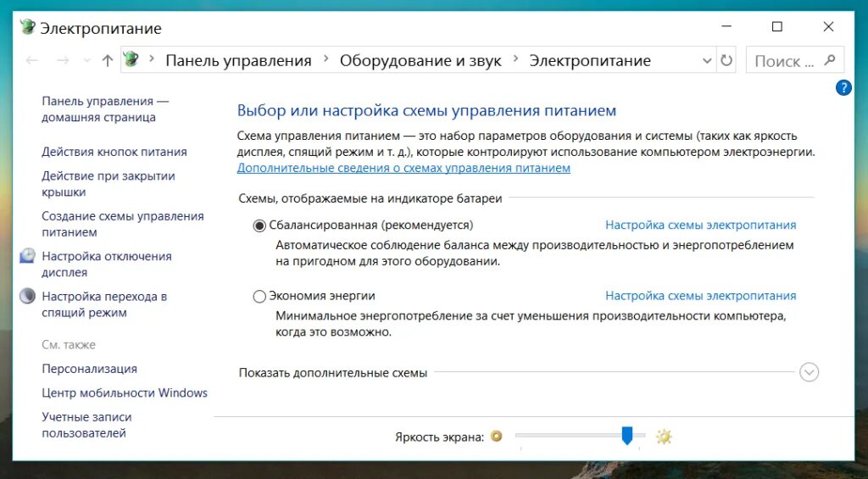868x479 pixels.
Task: Open Настройка отключения дисплея link
Action: [107, 265]
